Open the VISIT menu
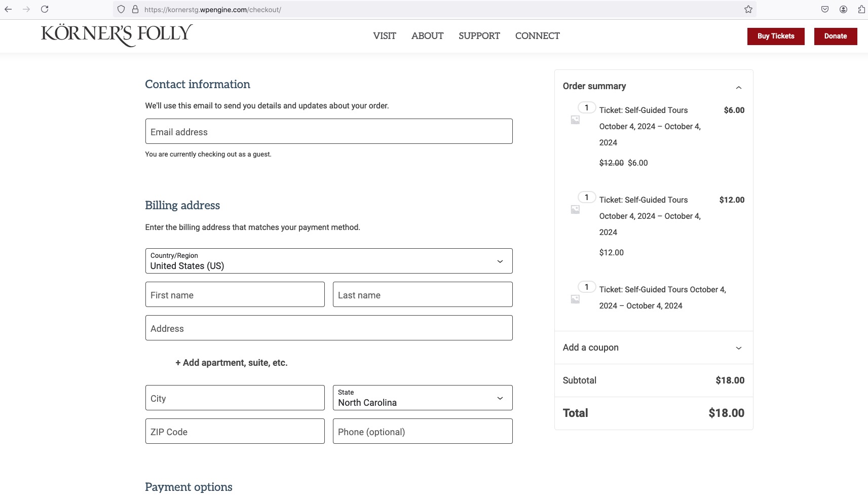Screen dimensions: 868x499 385,36
